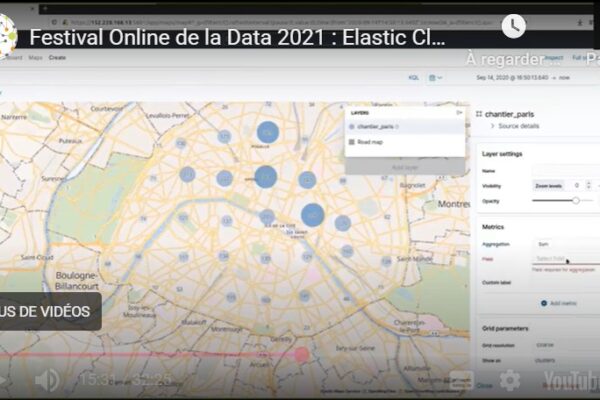Toggle the Road map layer in the list
Screen dimensions: 600x400
(x=352, y=143)
